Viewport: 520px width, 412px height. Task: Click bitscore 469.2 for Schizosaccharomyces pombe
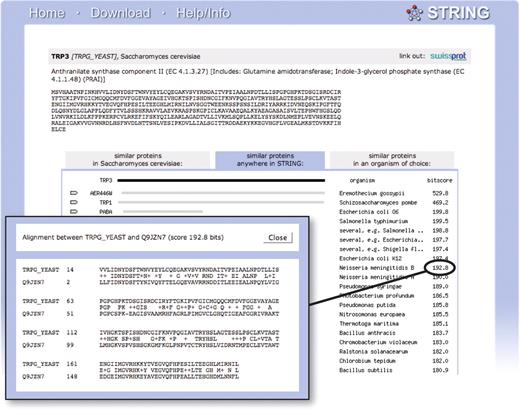point(440,203)
